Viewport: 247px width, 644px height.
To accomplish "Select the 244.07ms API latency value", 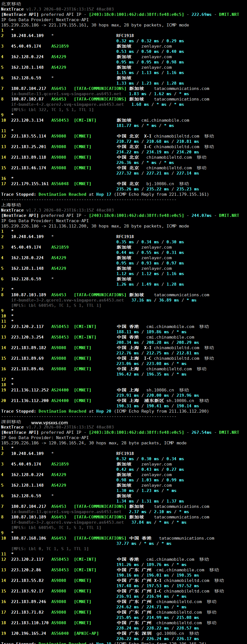I will (x=201, y=216).
